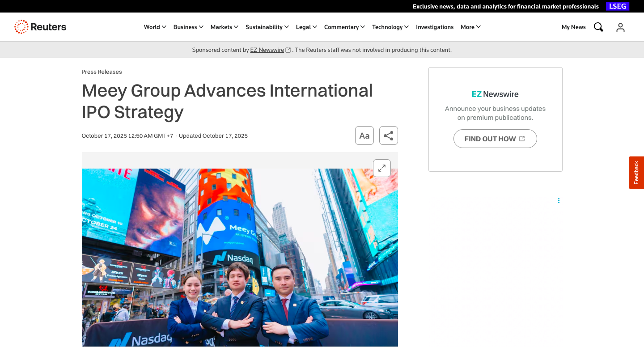Open the Markets dropdown

[x=224, y=27]
